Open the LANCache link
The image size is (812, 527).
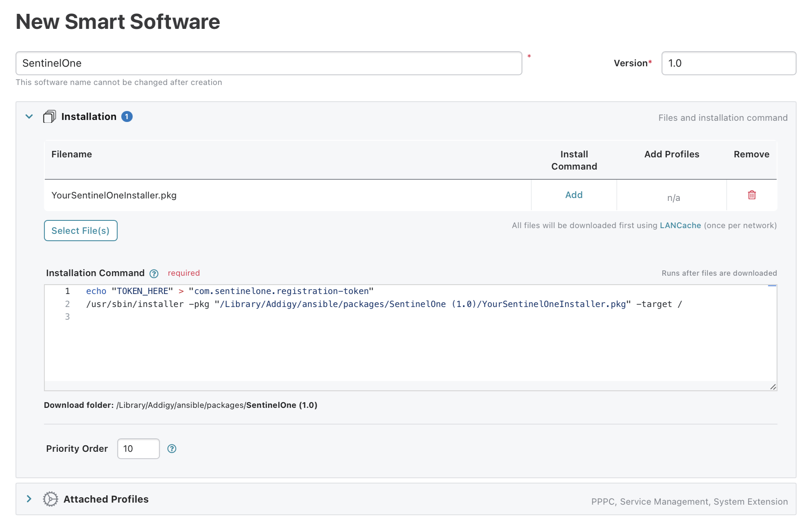pyautogui.click(x=680, y=225)
